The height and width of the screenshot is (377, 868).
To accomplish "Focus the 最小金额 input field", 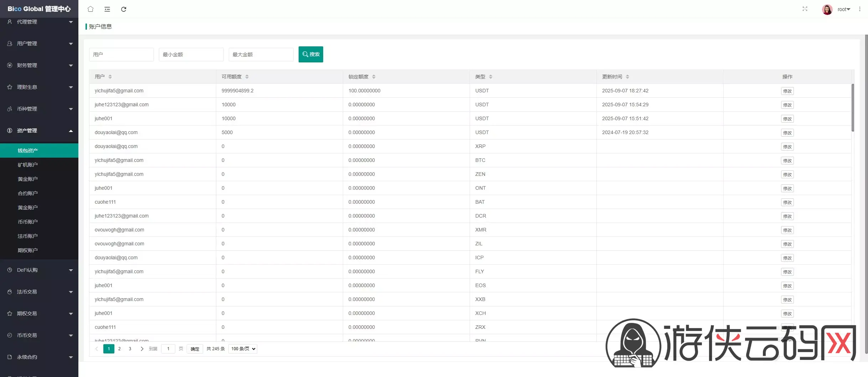I will tap(191, 55).
